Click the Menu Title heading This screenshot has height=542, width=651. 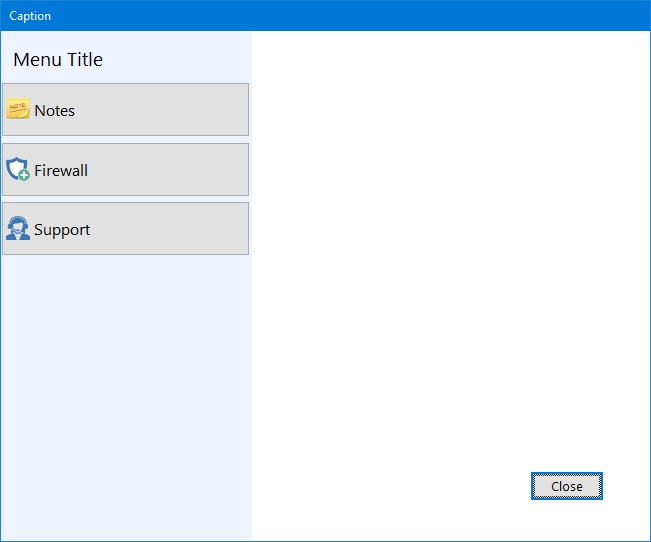pyautogui.click(x=58, y=60)
